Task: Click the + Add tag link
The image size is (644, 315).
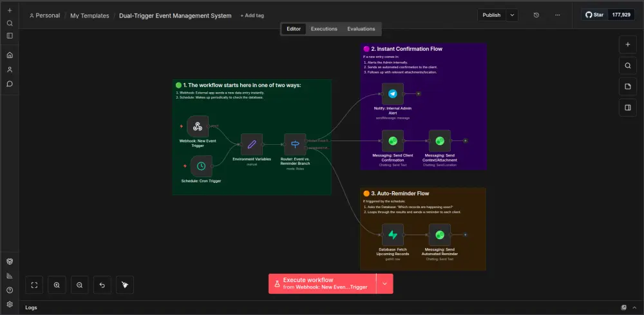Action: (252, 15)
